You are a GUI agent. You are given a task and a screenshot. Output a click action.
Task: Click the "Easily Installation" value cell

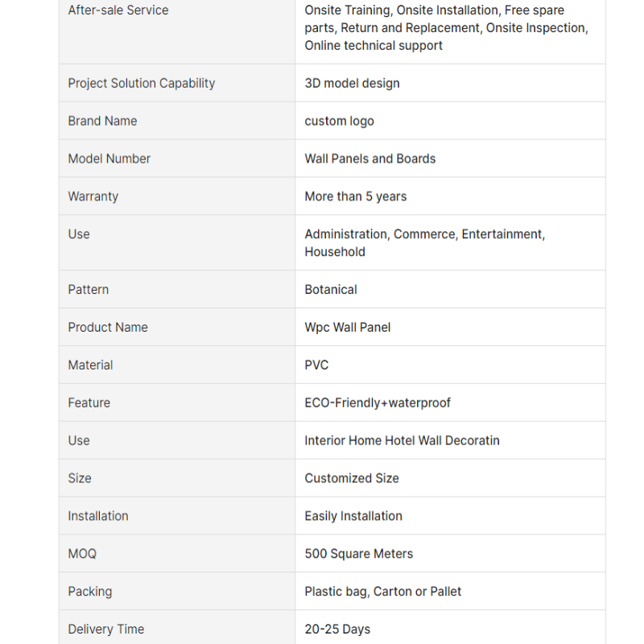(x=353, y=516)
